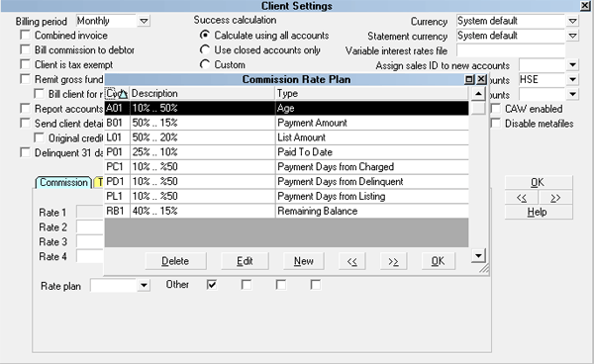The height and width of the screenshot is (364, 594).
Task: Click the Code column sort arrow
Action: [123, 94]
